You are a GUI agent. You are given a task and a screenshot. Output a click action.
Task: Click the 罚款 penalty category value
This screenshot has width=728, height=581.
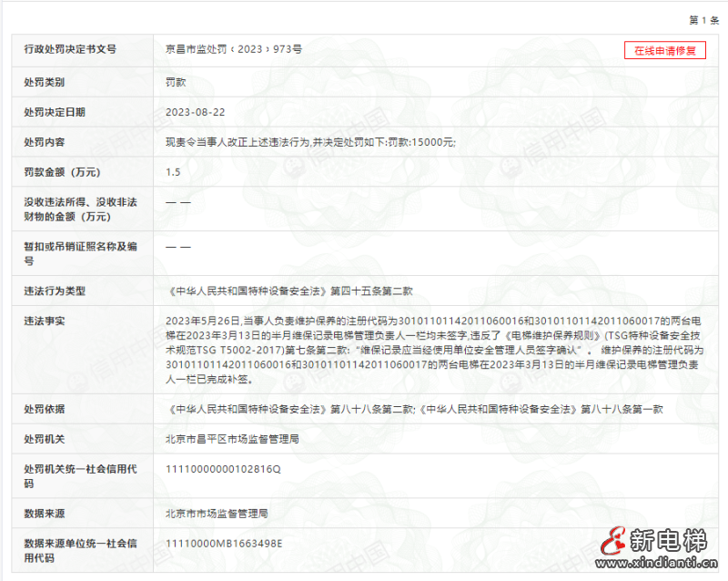tap(176, 82)
